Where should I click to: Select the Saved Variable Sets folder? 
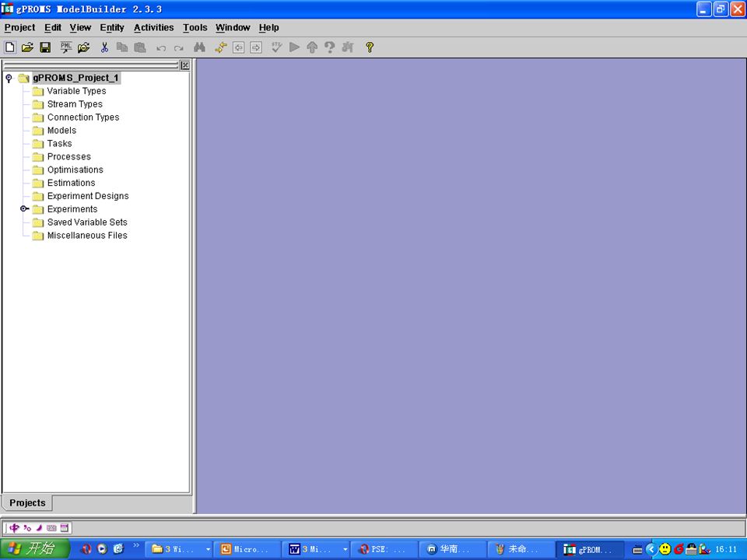coord(87,222)
